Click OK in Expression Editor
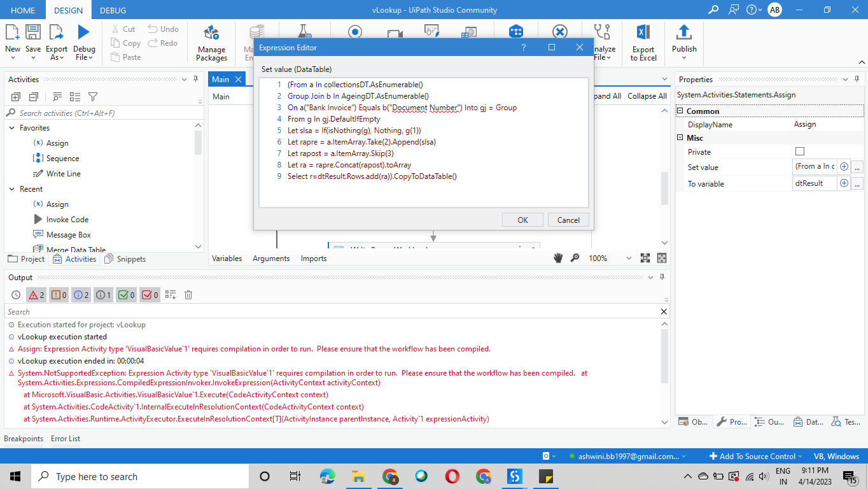868x489 pixels. (522, 220)
